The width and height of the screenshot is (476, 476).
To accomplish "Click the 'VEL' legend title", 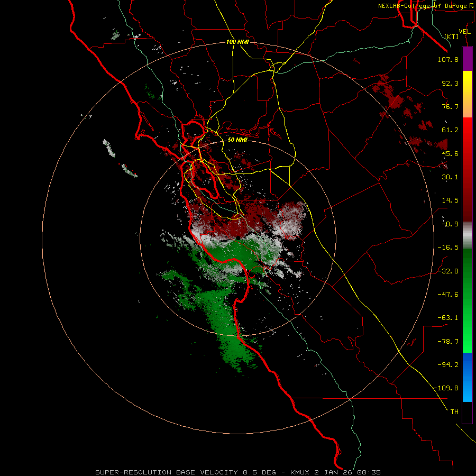I will (x=464, y=32).
